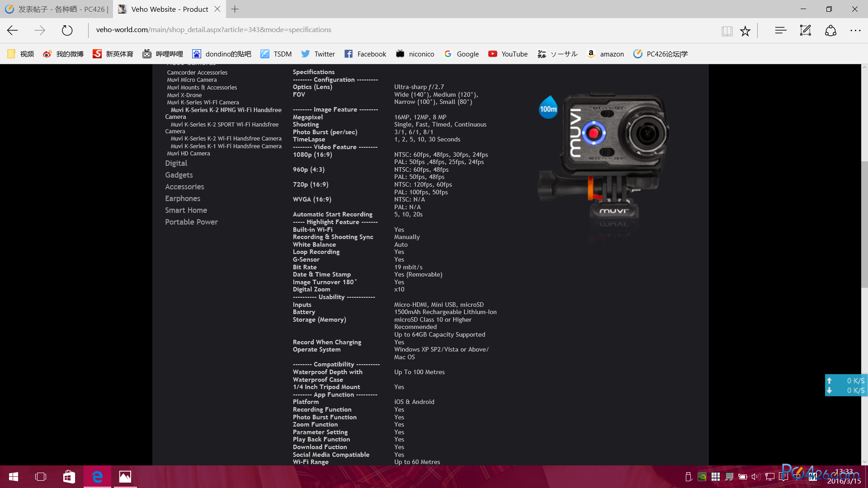
Task: Open new tab with plus icon
Action: 235,9
